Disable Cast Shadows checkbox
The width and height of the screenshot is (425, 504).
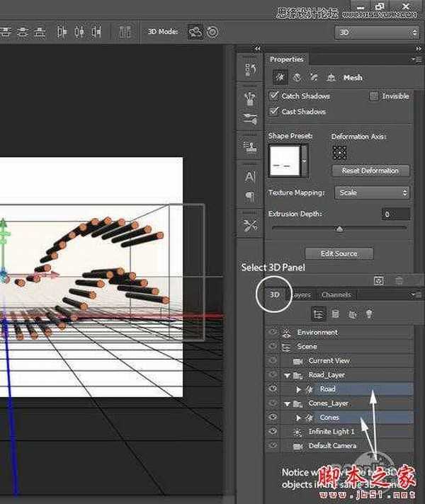275,112
